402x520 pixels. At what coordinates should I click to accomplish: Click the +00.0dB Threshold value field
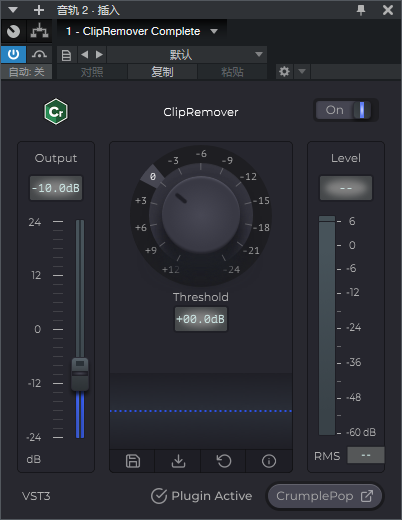coord(201,319)
